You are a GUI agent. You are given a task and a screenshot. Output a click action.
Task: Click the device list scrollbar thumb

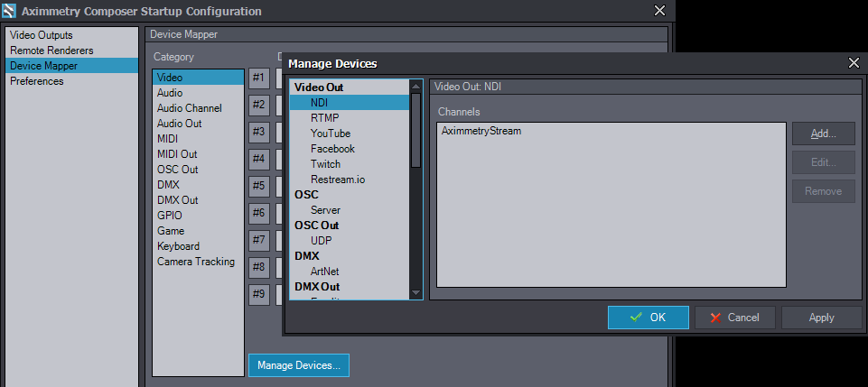[x=415, y=130]
